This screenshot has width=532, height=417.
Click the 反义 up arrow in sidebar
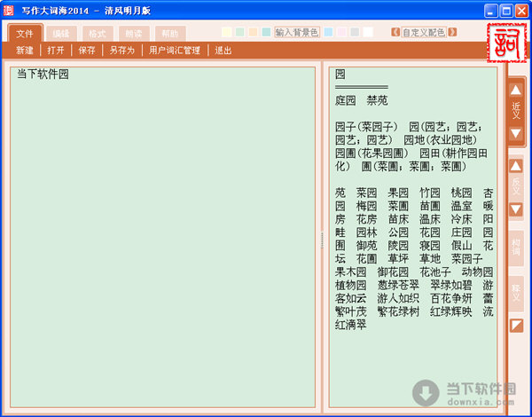pos(516,166)
